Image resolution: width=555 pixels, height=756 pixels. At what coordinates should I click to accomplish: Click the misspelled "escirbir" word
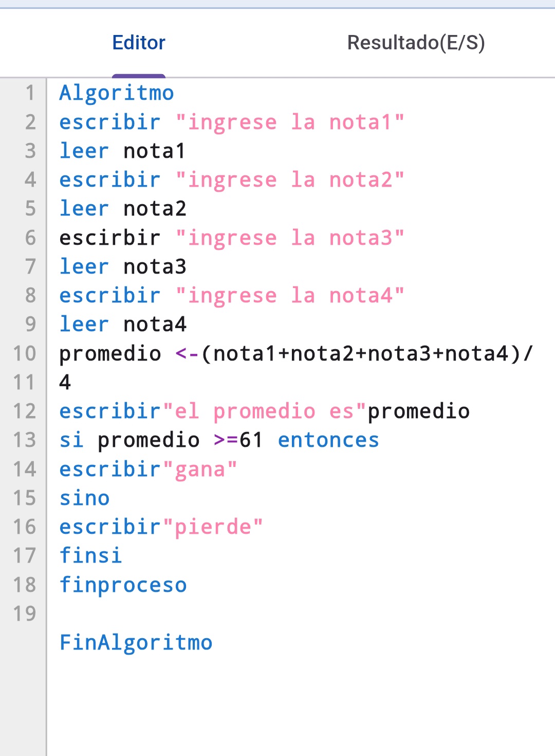[x=110, y=238]
